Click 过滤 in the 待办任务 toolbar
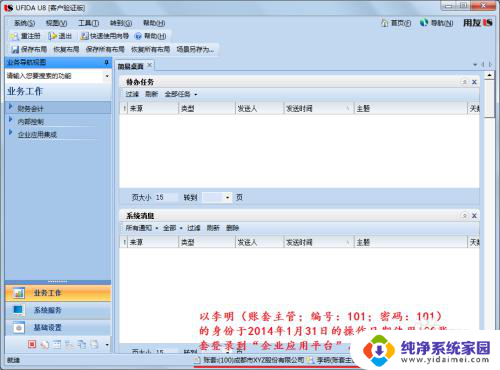The height and width of the screenshot is (370, 500). click(x=132, y=94)
